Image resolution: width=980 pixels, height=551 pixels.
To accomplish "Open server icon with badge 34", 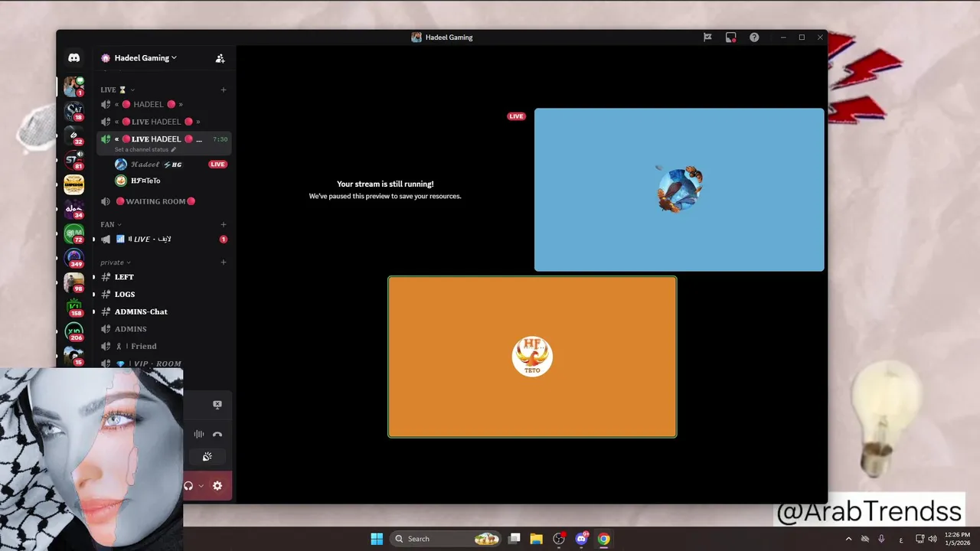I will pos(73,209).
